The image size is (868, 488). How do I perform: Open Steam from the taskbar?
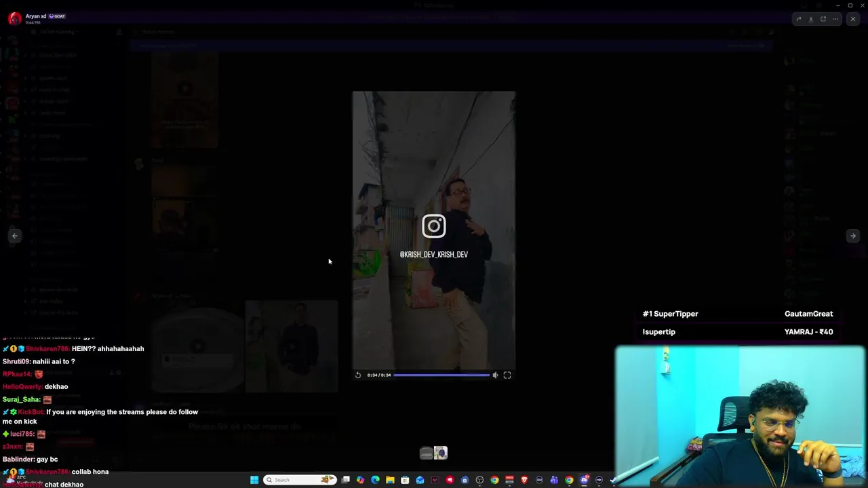pos(614,480)
